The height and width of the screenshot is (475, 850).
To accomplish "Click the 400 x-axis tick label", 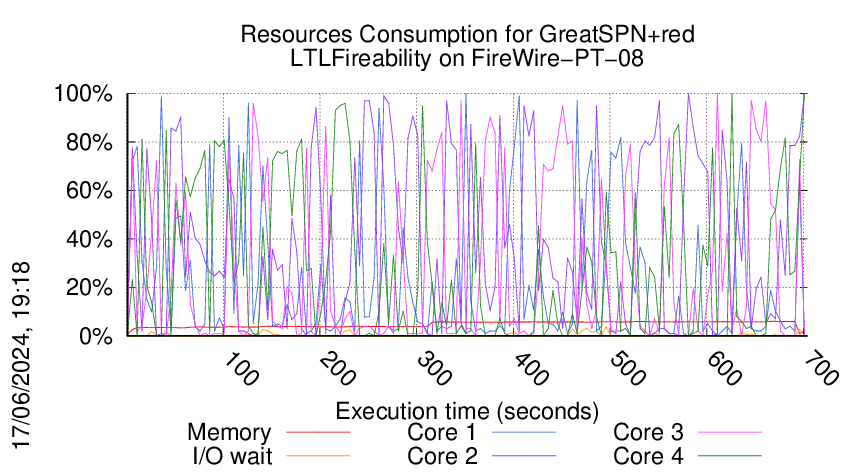I will [531, 369].
